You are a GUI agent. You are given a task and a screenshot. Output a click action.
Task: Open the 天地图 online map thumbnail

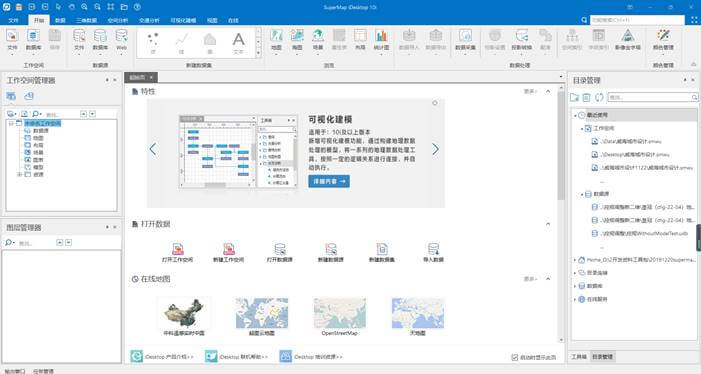pyautogui.click(x=418, y=317)
